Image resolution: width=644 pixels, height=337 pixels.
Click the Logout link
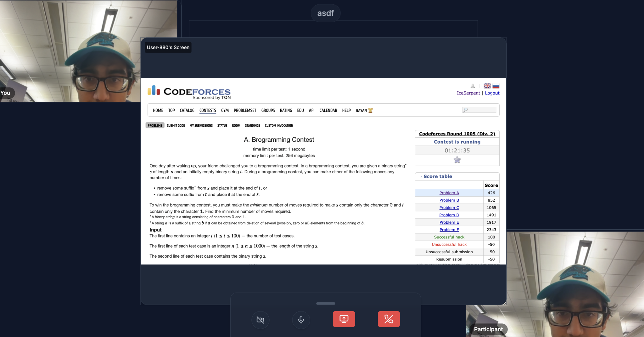click(492, 93)
